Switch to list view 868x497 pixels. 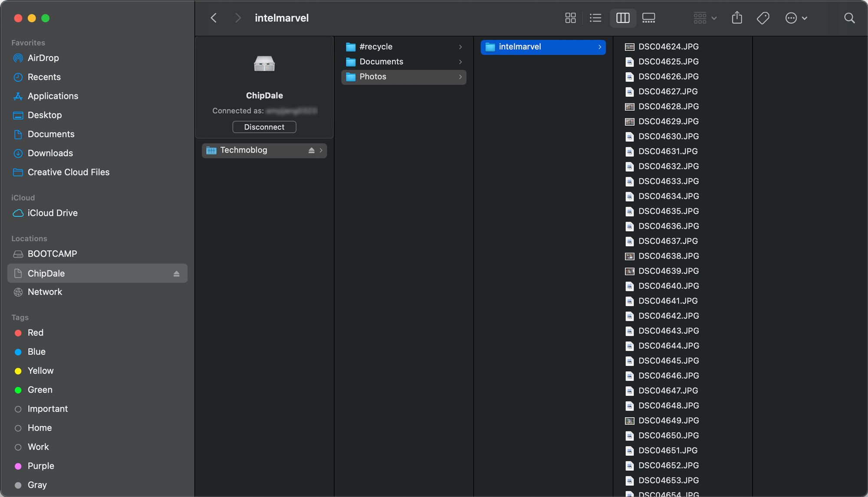[x=595, y=18]
